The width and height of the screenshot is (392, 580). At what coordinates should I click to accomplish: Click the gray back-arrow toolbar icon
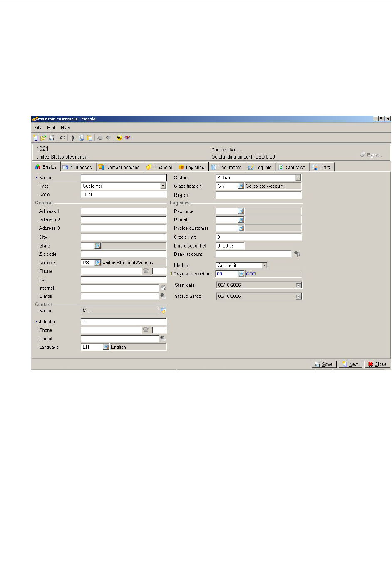(108, 138)
